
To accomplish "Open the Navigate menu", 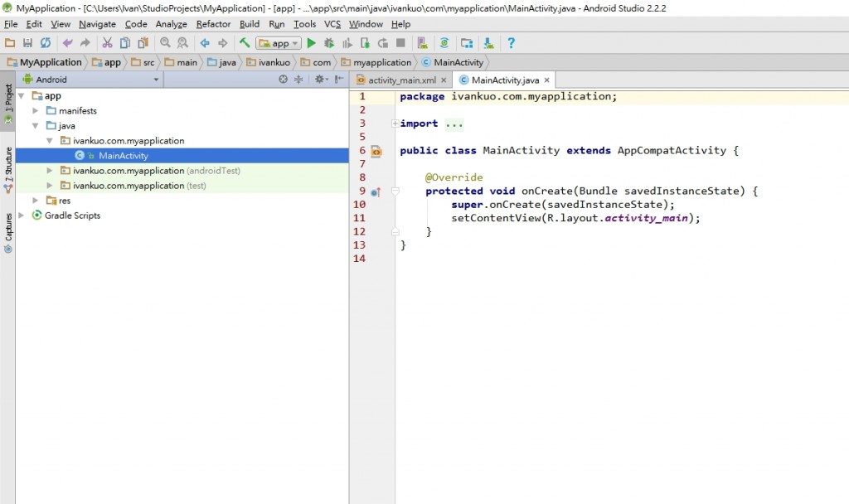I will pos(98,24).
